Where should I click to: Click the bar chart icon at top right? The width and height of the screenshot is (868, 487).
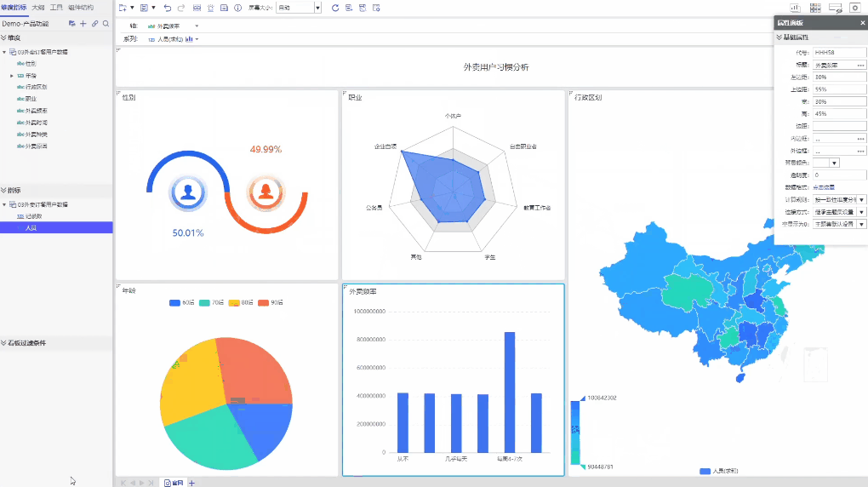pyautogui.click(x=796, y=8)
